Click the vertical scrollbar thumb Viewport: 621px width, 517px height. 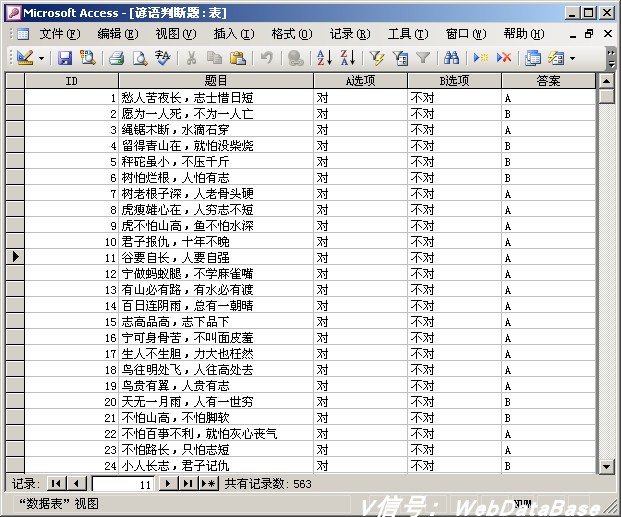click(606, 96)
